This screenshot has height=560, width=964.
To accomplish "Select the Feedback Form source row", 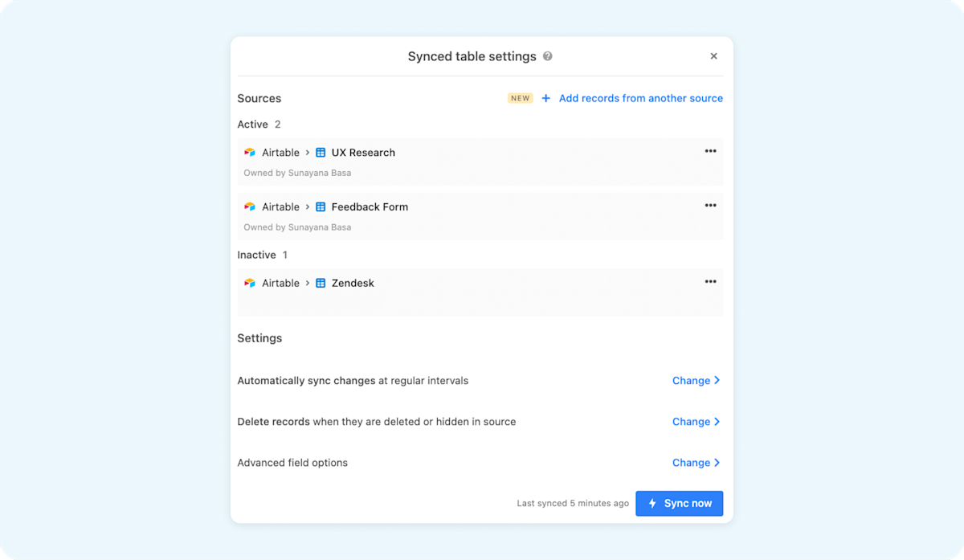I will tap(480, 215).
